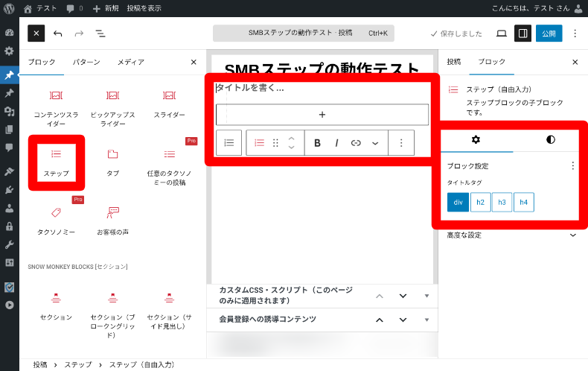The height and width of the screenshot is (371, 588).
Task: Click the add block plus button
Action: point(322,115)
